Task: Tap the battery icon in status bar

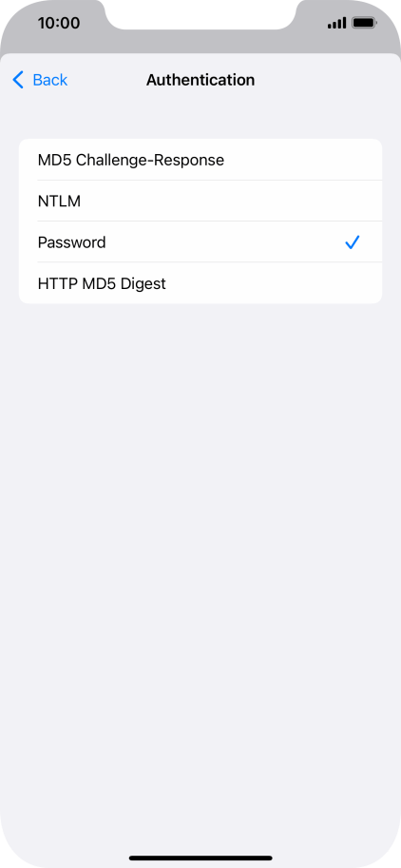Action: 365,23
